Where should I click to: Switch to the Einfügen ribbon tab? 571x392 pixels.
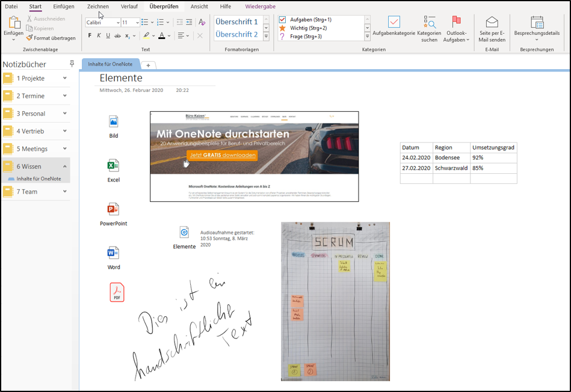pos(64,7)
